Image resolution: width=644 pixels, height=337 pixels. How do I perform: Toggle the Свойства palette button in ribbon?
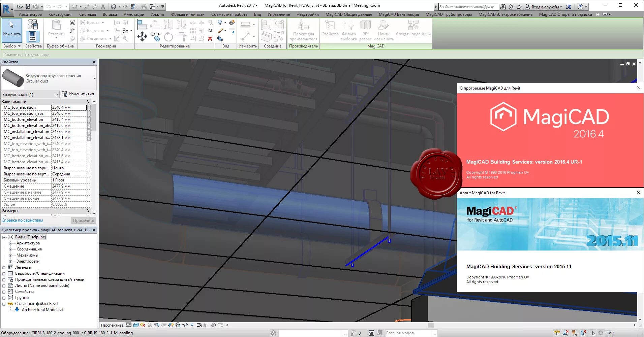[33, 36]
